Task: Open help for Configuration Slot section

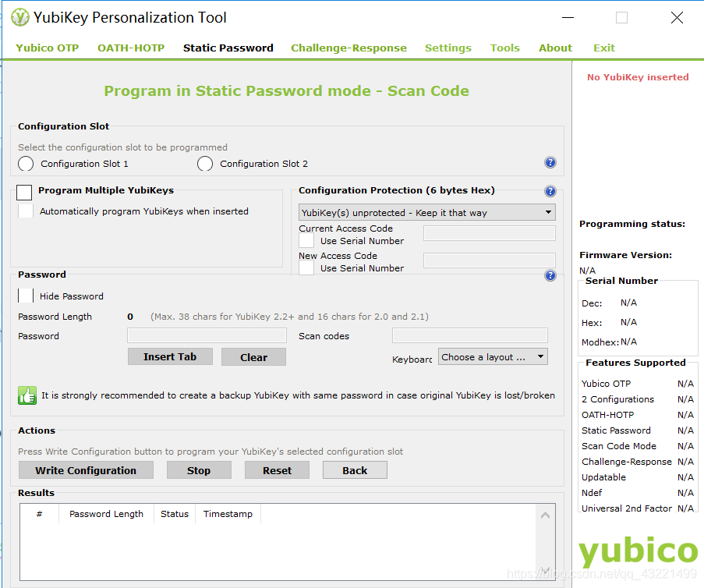Action: pos(550,163)
